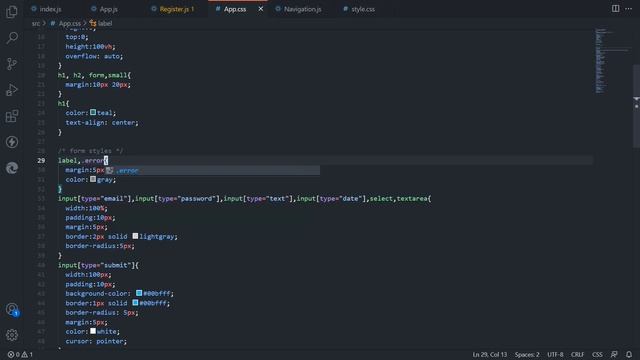Open the teal color swatch picker
Viewport: 640px width, 360px height.
click(x=93, y=112)
